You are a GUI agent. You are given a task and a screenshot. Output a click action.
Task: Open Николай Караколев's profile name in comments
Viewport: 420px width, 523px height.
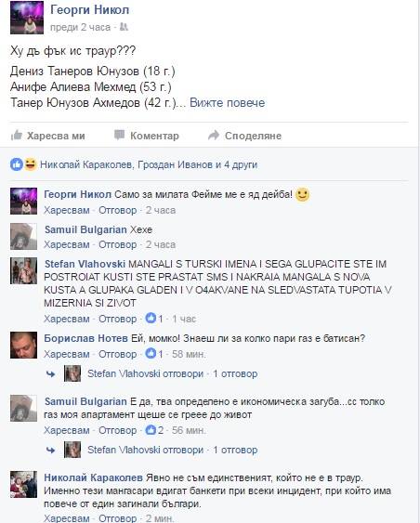94,477
